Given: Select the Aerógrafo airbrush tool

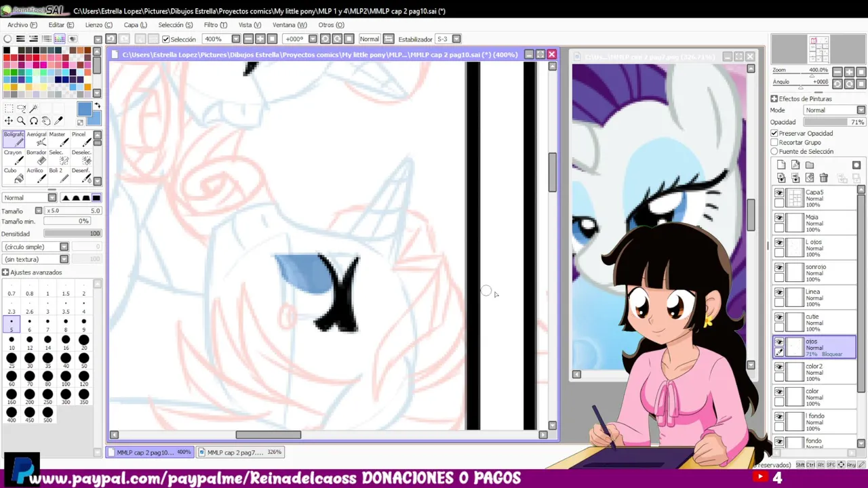Looking at the screenshot, I should [x=36, y=139].
